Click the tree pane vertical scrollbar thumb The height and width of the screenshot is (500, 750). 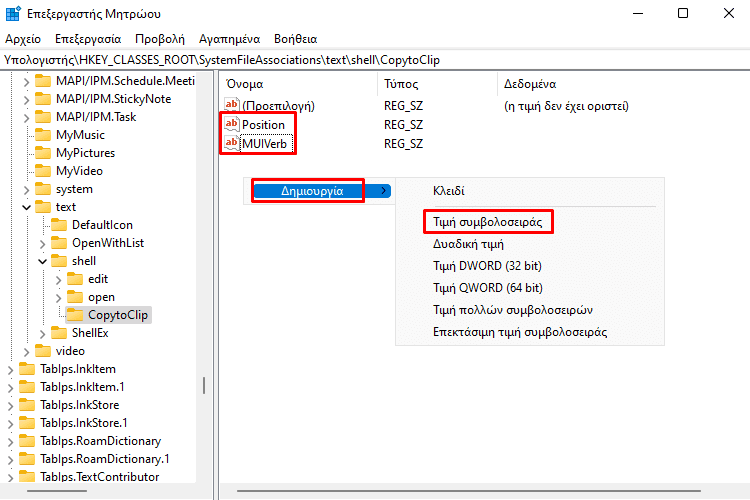pyautogui.click(x=204, y=386)
